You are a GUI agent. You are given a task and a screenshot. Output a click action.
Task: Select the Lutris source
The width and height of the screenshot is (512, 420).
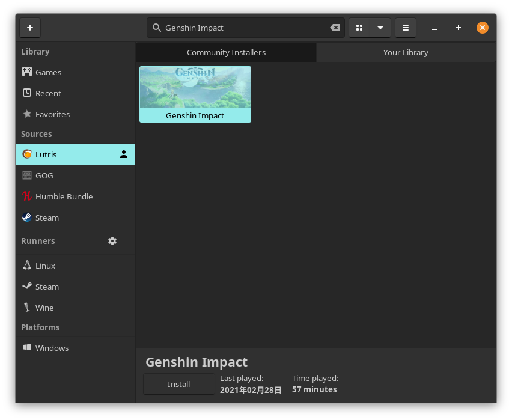click(76, 154)
